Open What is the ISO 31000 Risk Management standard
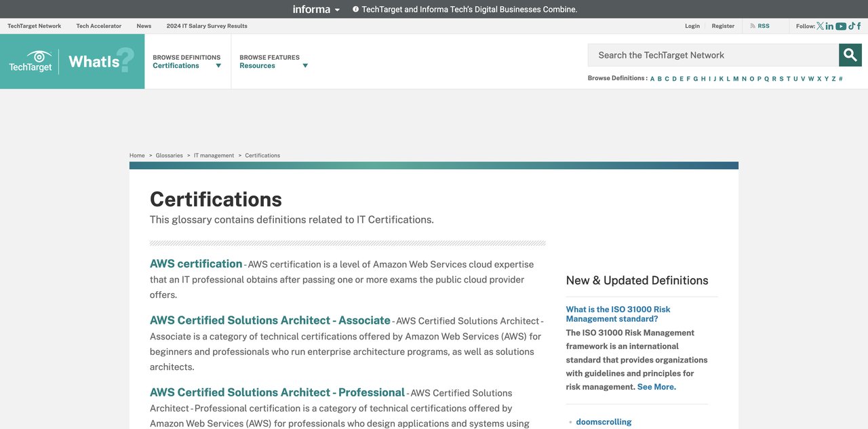 [x=618, y=314]
